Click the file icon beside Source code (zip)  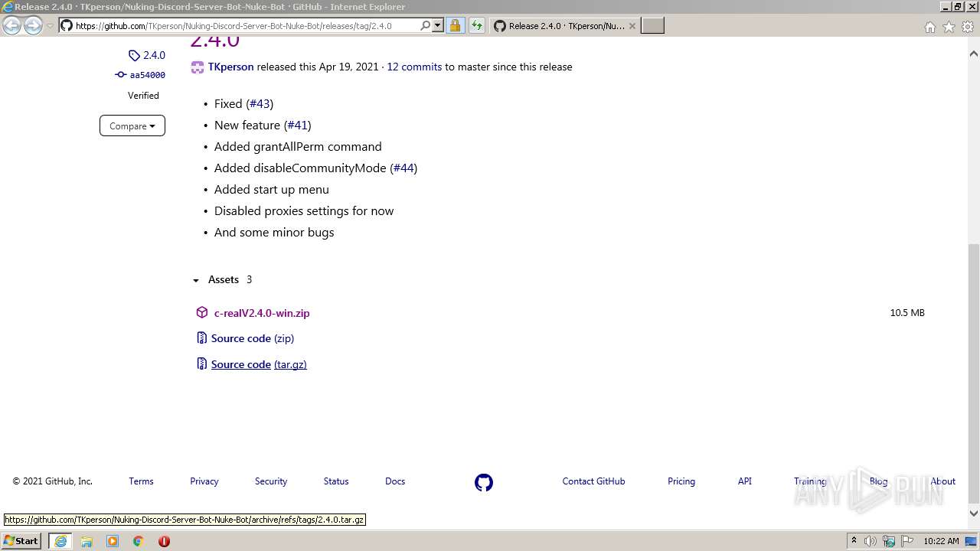[x=202, y=338]
